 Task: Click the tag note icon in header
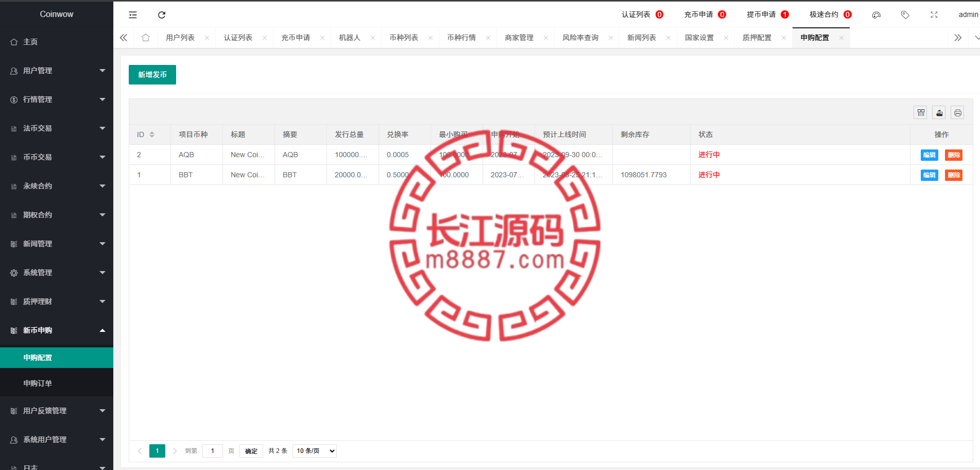(x=905, y=15)
